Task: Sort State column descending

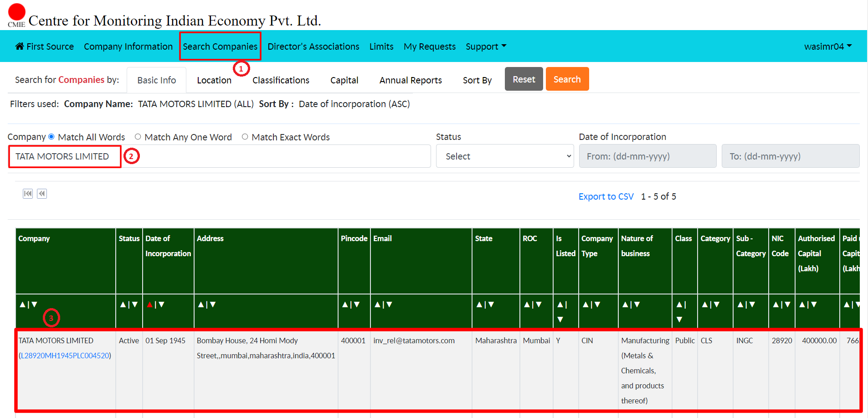Action: [491, 304]
